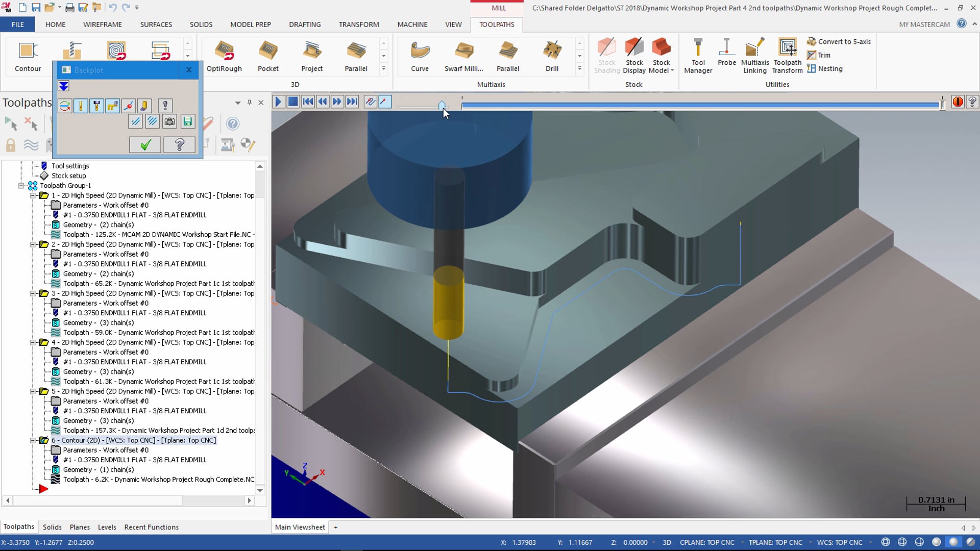
Task: Select the Multiaxis Parallel toolpath
Action: 508,56
